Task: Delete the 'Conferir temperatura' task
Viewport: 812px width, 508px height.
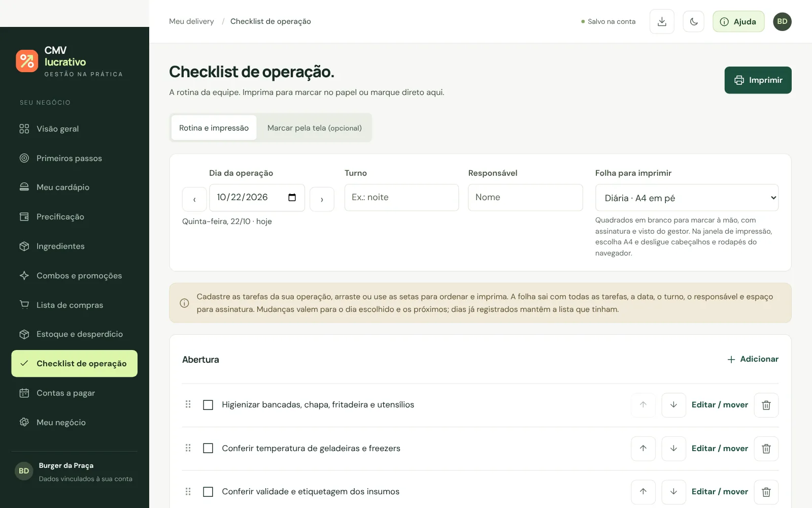Action: tap(766, 449)
